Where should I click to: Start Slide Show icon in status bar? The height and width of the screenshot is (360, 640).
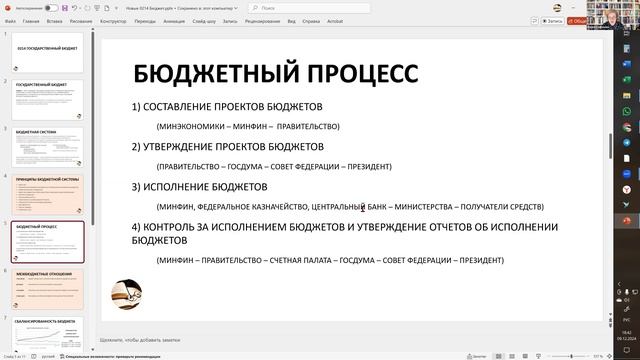coord(538,356)
